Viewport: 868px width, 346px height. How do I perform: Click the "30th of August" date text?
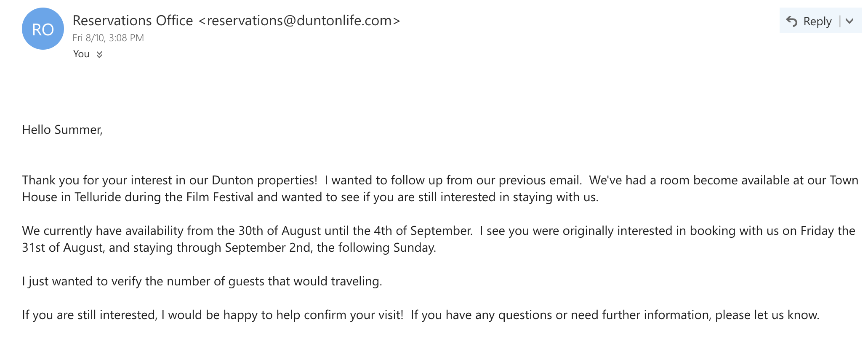pos(280,231)
